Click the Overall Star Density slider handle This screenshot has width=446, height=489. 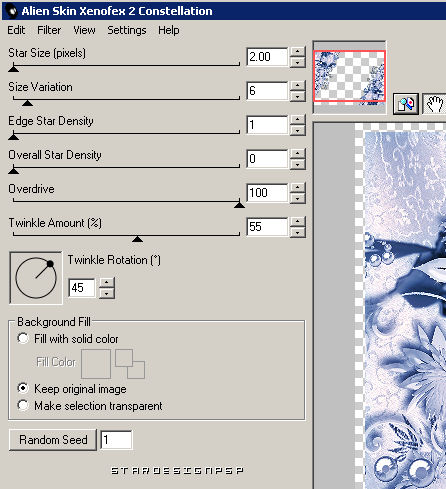[x=13, y=171]
